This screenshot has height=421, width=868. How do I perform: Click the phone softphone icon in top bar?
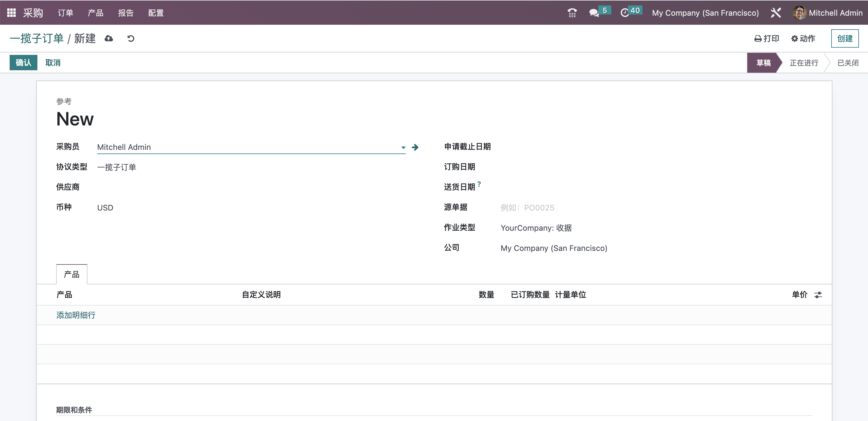tap(572, 12)
